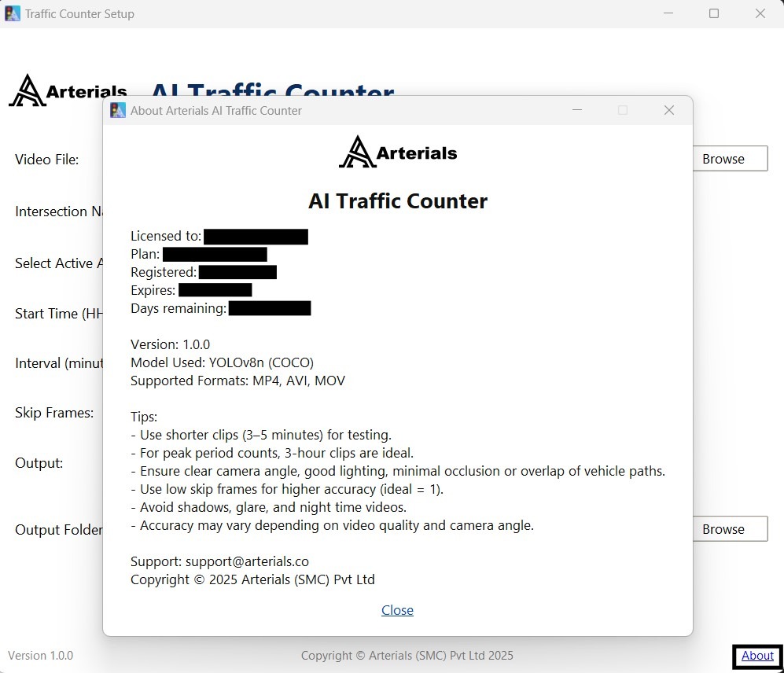Viewport: 784px width, 673px height.
Task: Click the greyed-out maximize icon in About dialog
Action: click(623, 110)
